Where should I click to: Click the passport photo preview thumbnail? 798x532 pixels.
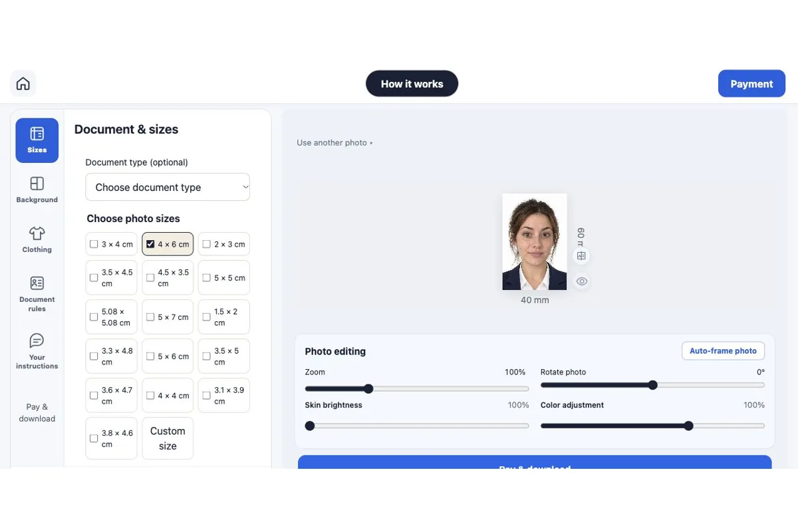[x=535, y=242]
